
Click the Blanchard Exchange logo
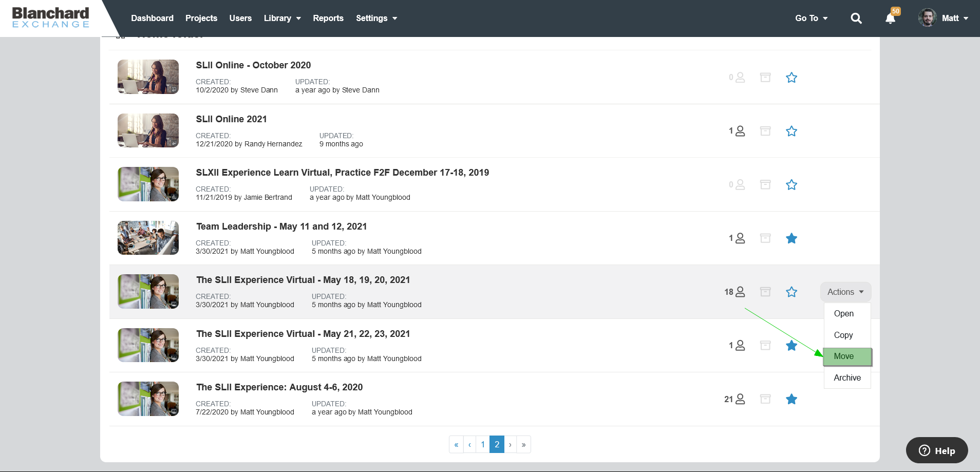(50, 17)
